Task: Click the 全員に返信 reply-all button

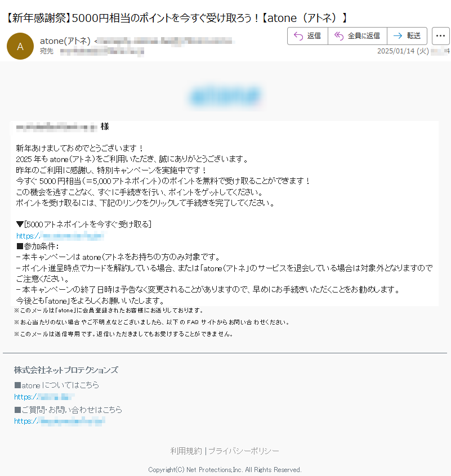Action: 358,36
